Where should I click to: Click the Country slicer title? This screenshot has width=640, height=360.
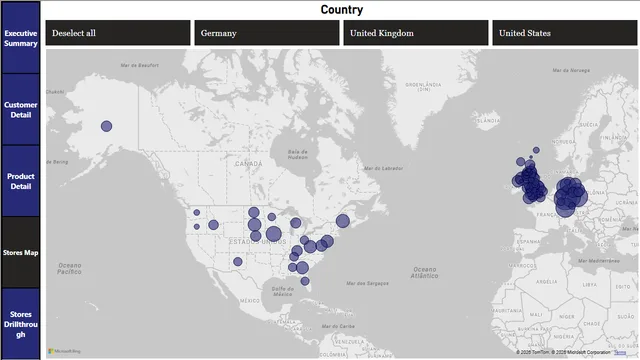tap(342, 10)
